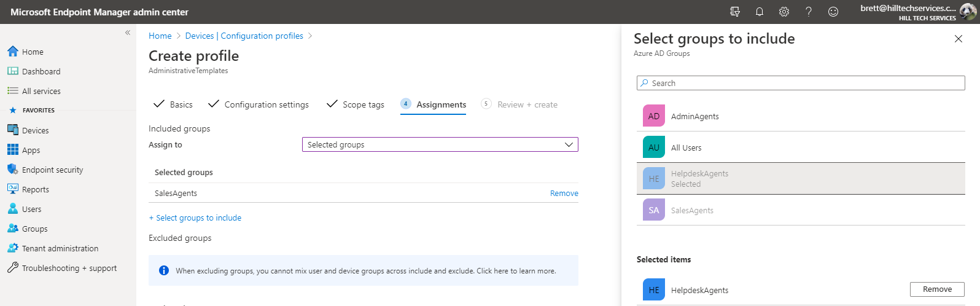Viewport: 980px width, 306px height.
Task: Remove SalesAgents from selected groups
Action: tap(564, 193)
